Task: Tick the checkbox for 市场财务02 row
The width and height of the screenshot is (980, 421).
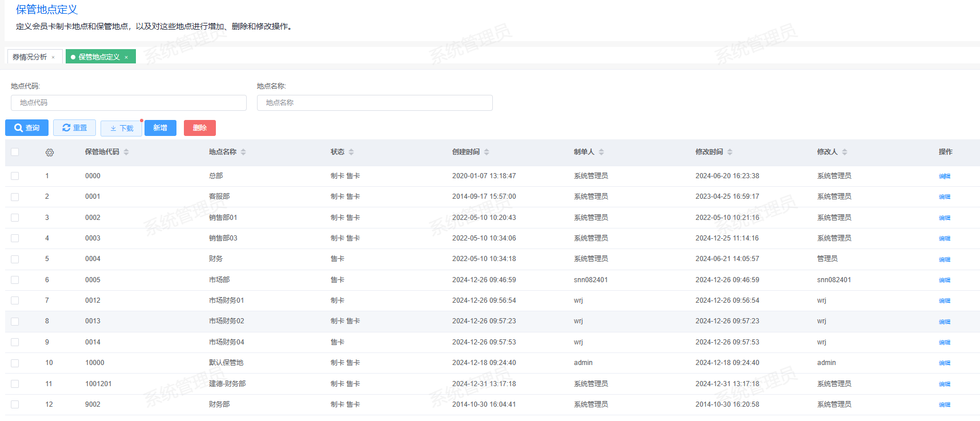Action: tap(15, 322)
